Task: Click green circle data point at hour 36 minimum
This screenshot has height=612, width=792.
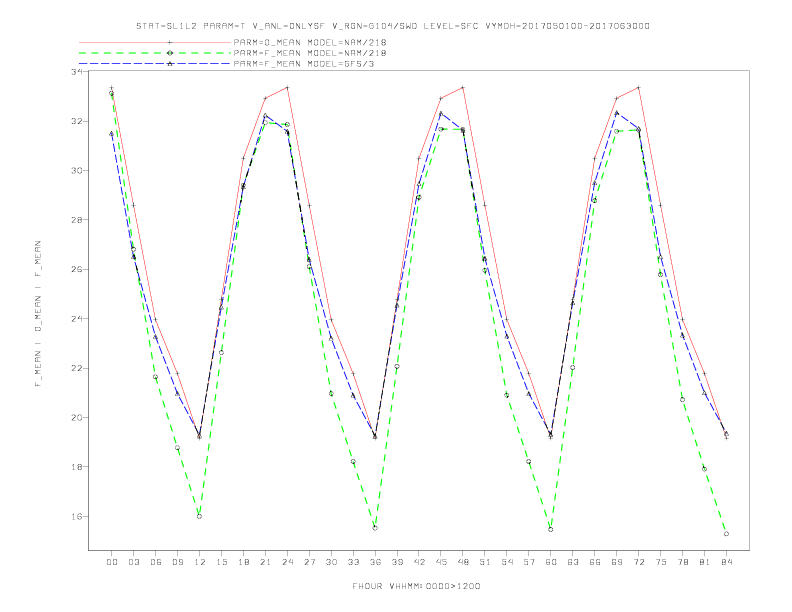Action: (x=375, y=528)
